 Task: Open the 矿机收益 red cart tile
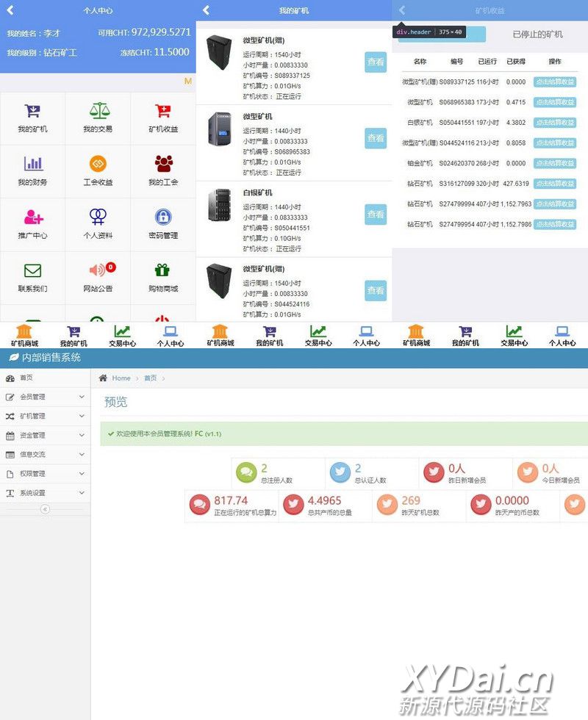tap(163, 118)
